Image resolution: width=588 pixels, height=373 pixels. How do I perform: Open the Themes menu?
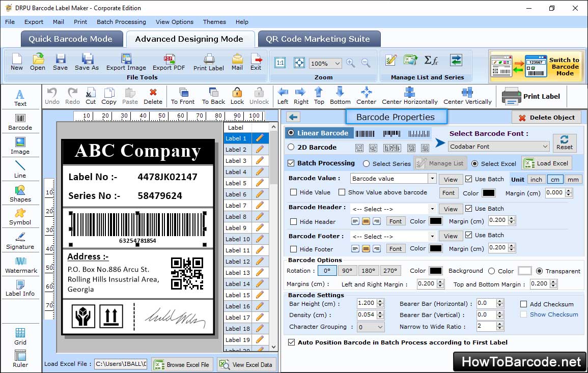(x=214, y=22)
